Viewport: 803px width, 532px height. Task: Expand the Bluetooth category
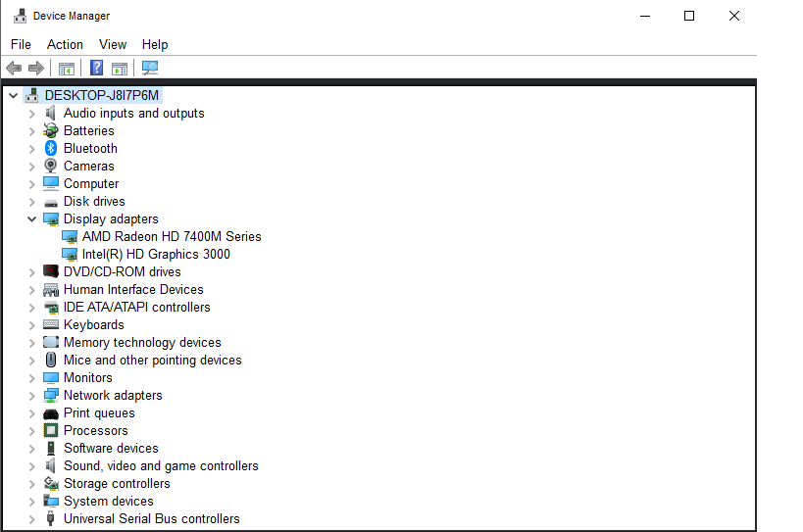(x=31, y=149)
